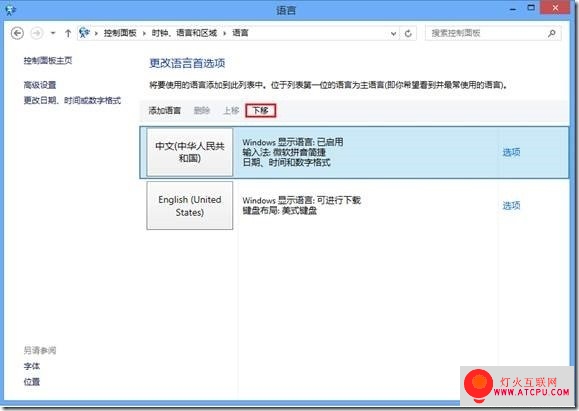Click the search magnifier icon
The width and height of the screenshot is (579, 411).
coord(552,34)
